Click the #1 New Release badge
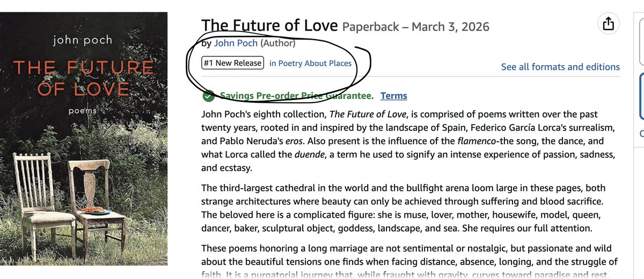 coord(233,63)
